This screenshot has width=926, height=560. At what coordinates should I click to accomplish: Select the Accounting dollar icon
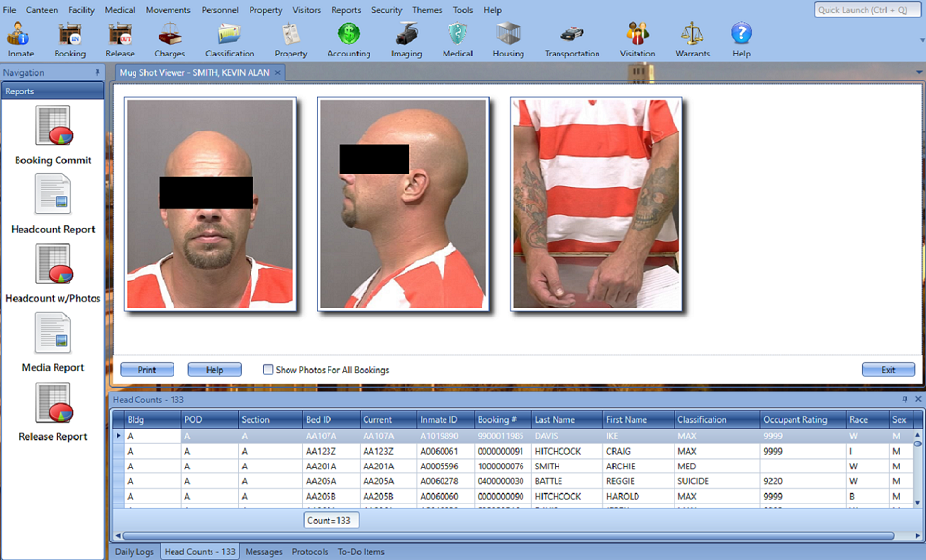tap(348, 39)
